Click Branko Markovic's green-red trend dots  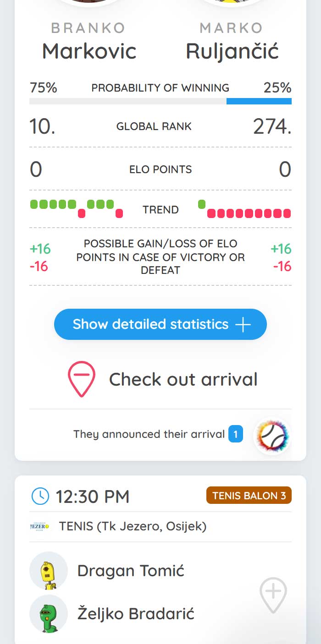tap(77, 208)
